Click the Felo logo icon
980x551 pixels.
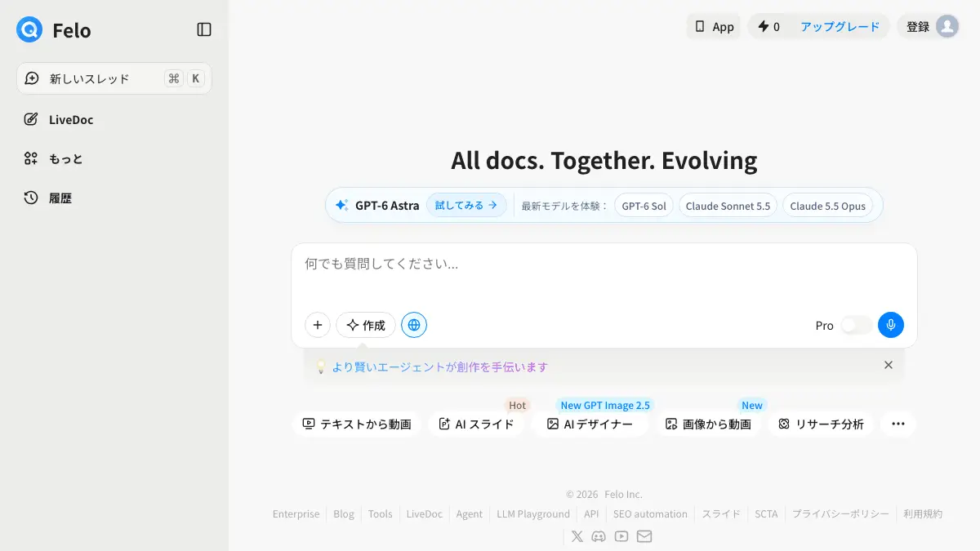(29, 30)
